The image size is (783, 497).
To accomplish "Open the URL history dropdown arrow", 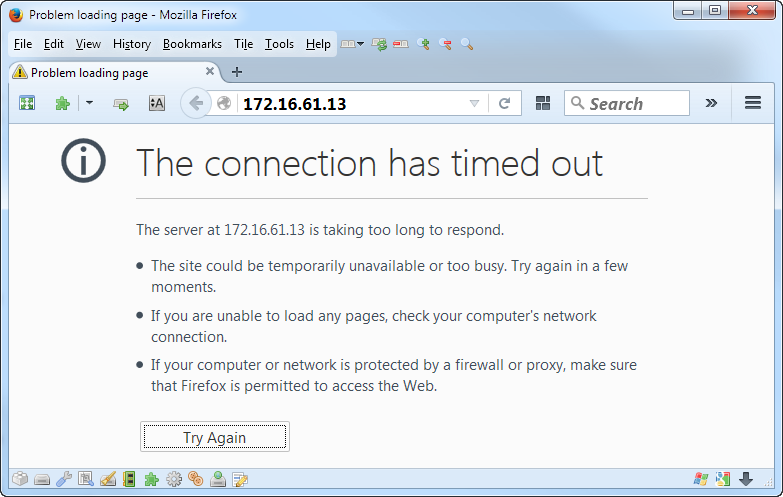I will pyautogui.click(x=474, y=103).
